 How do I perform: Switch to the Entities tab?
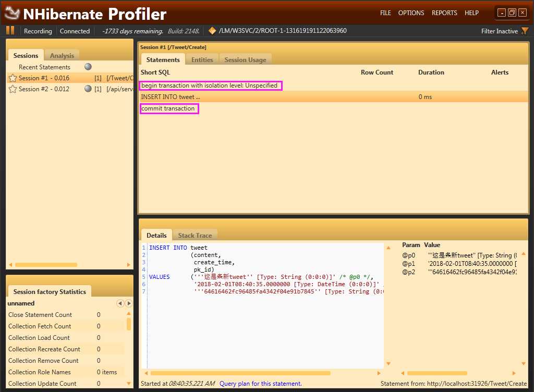[202, 59]
